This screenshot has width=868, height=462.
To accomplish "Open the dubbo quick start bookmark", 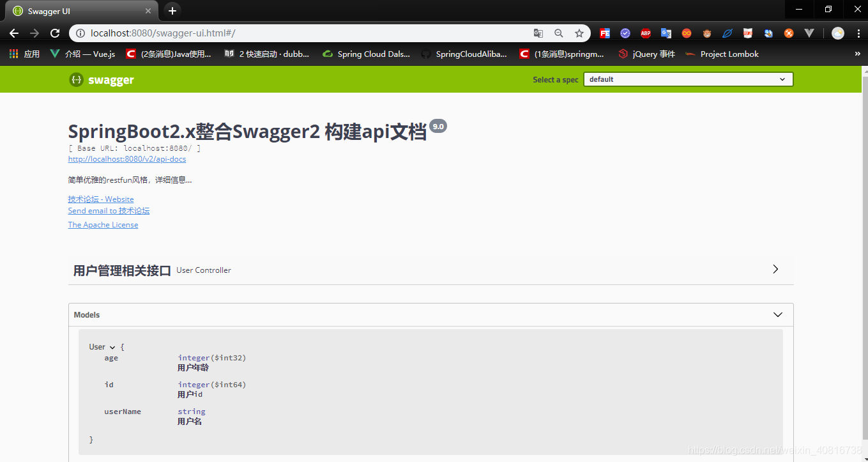I will pos(267,54).
